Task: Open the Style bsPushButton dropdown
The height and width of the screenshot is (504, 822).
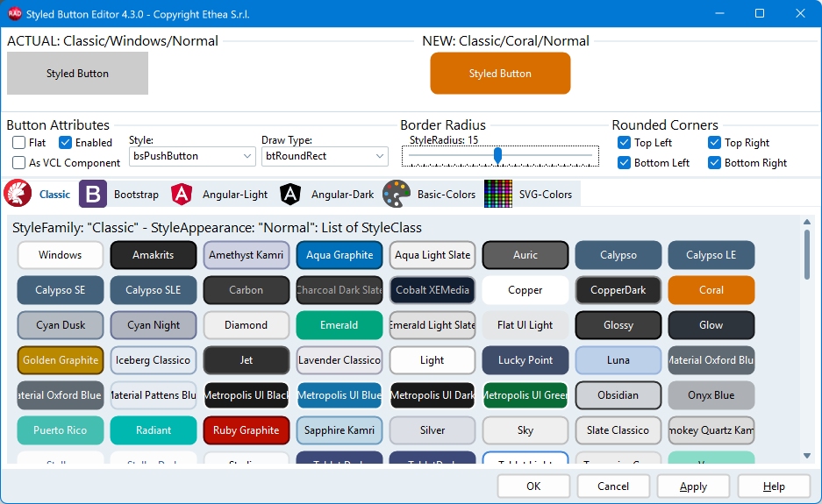Action: pos(192,156)
